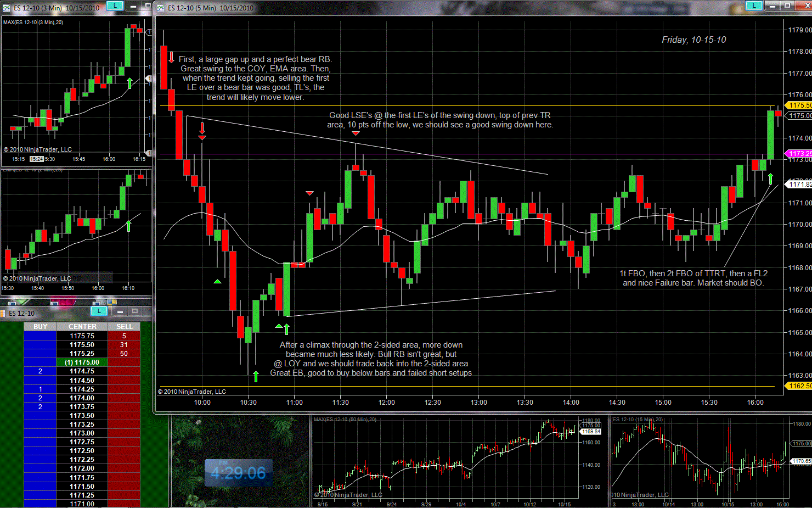Click sell cell at price 1175.50
This screenshot has height=508, width=812.
[x=124, y=345]
